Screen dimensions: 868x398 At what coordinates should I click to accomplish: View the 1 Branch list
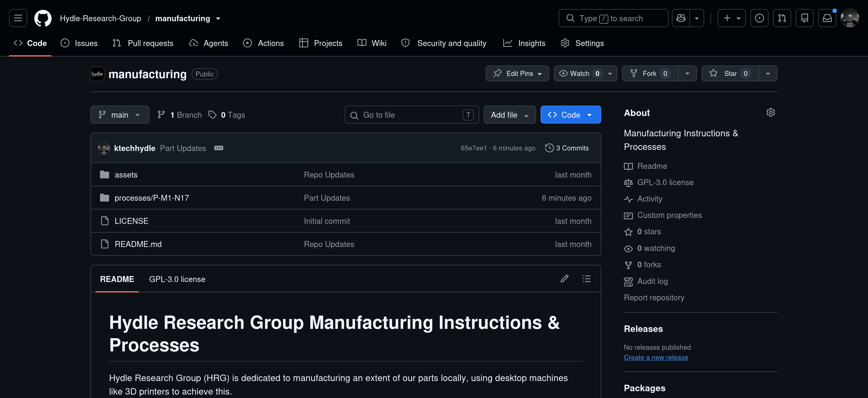pyautogui.click(x=180, y=115)
